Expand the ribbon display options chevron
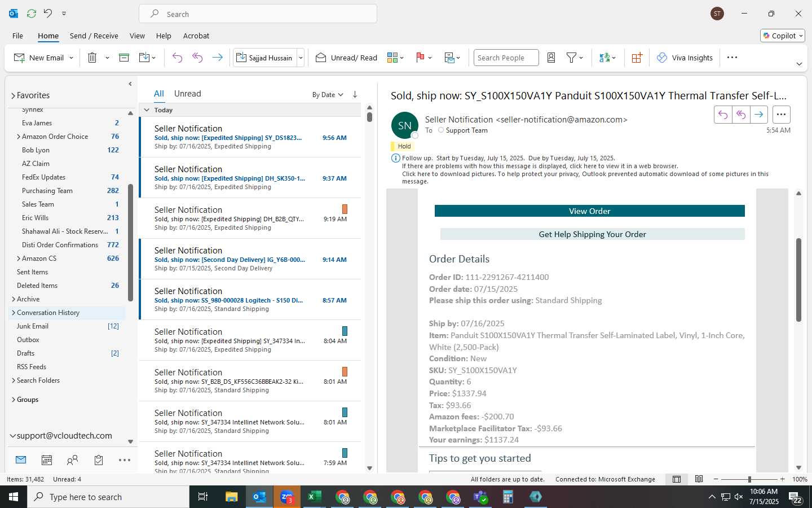 [799, 64]
